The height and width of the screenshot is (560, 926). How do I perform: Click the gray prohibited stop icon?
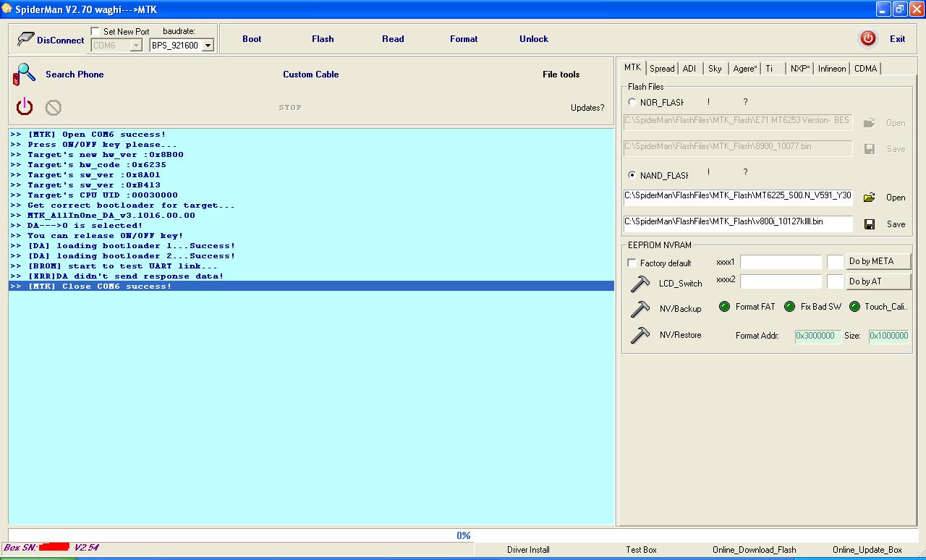pos(54,108)
